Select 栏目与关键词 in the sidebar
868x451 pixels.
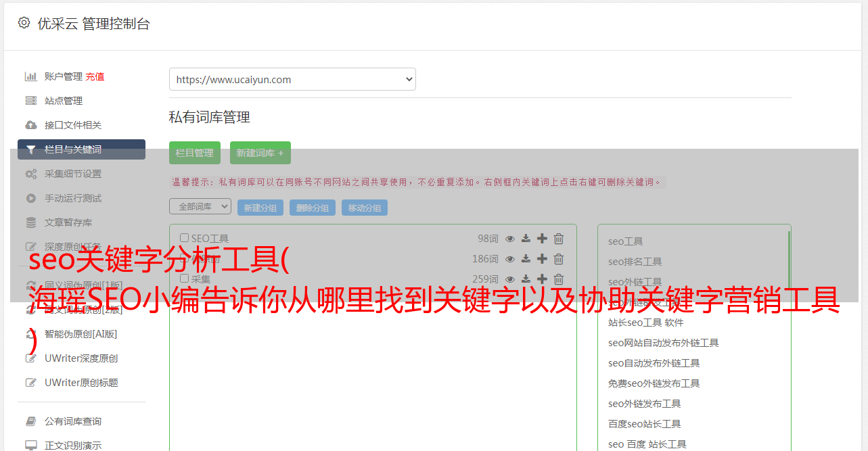pos(81,149)
